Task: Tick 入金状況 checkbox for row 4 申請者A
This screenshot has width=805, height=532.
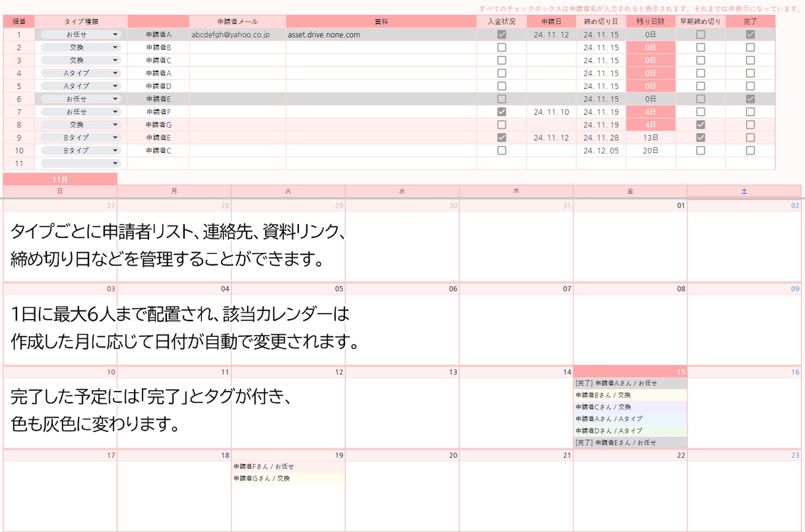Action: pos(501,73)
